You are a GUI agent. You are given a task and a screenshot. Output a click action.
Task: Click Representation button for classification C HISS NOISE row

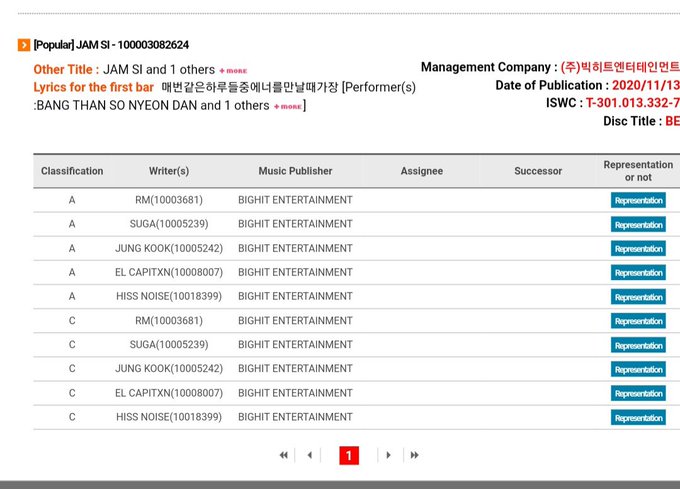[638, 417]
